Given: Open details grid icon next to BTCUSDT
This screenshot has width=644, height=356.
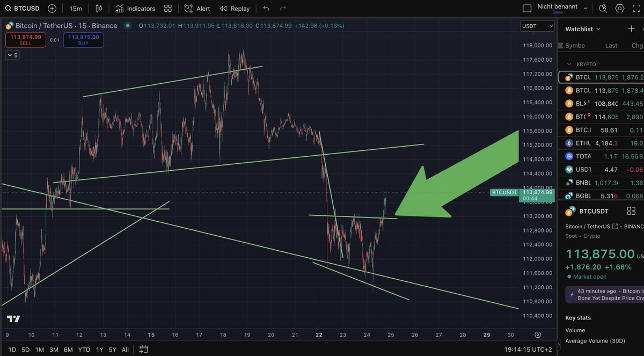Looking at the screenshot, I should click(631, 211).
